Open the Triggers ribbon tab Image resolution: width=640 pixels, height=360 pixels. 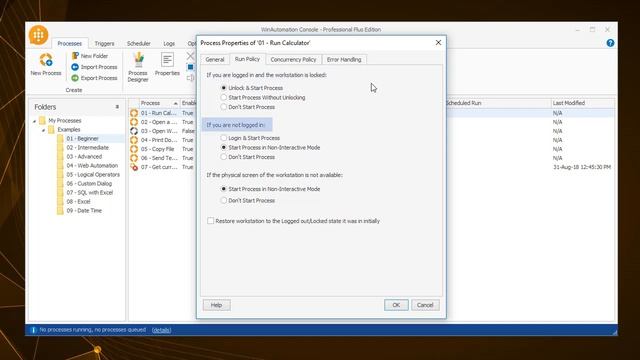pos(104,43)
